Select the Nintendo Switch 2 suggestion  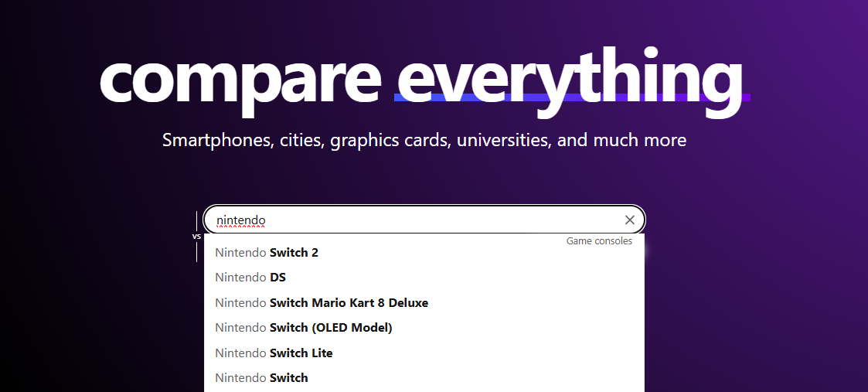click(x=267, y=253)
